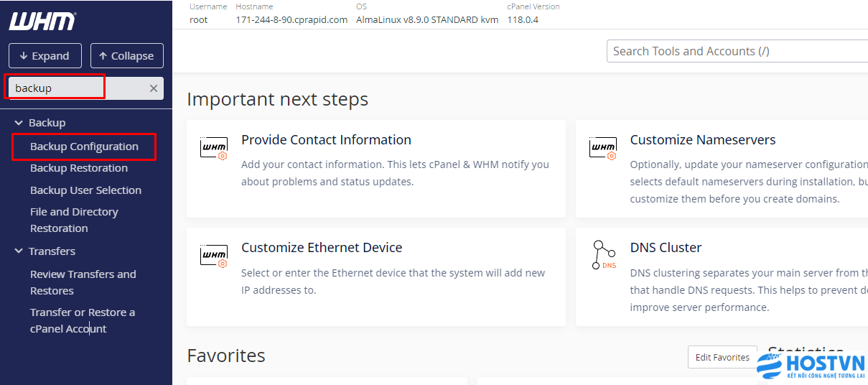The image size is (868, 385).
Task: Open Review Transfers and Restores
Action: (x=83, y=282)
